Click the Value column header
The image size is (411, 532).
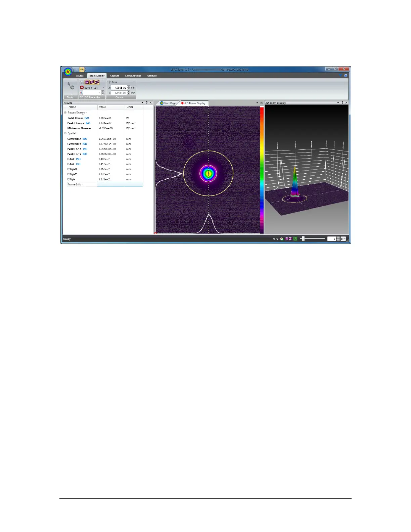[111, 107]
